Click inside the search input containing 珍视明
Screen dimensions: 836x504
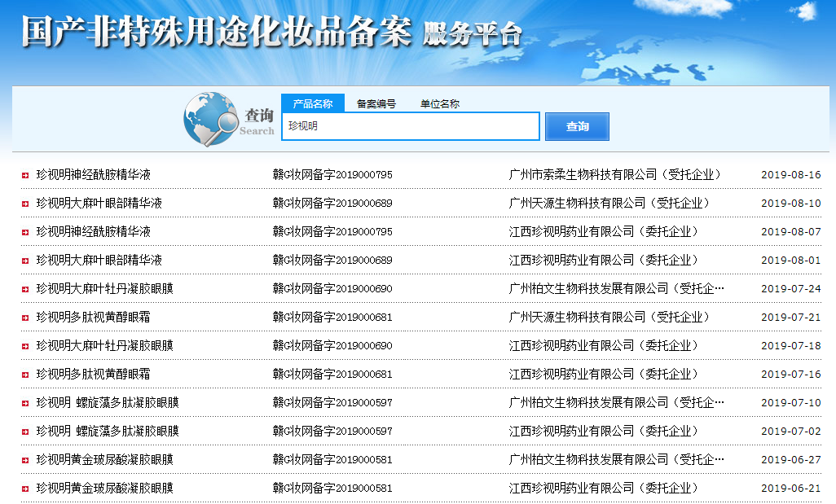coord(410,126)
